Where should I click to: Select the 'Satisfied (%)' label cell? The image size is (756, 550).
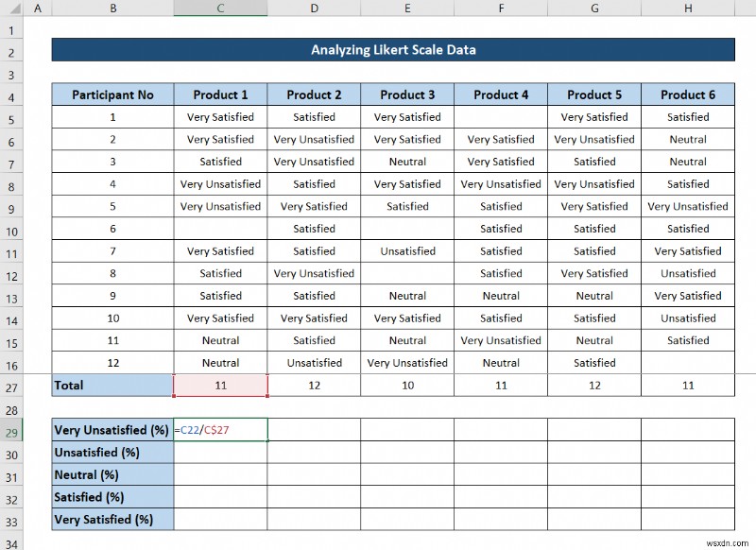point(112,497)
